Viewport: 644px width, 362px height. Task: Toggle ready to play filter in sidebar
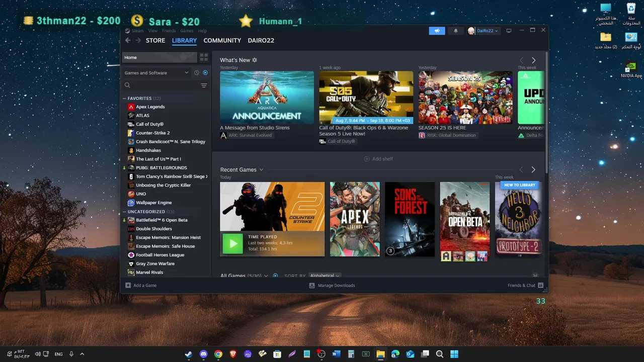tap(205, 73)
